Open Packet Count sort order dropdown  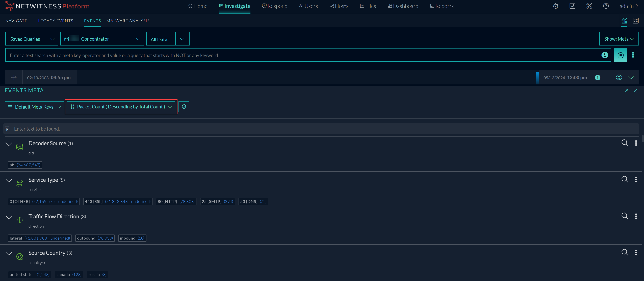click(x=121, y=107)
